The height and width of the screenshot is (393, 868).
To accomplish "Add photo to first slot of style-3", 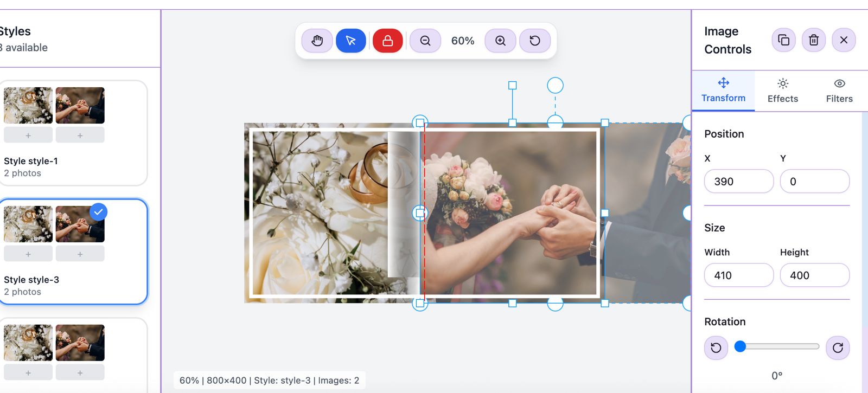I will coord(28,254).
